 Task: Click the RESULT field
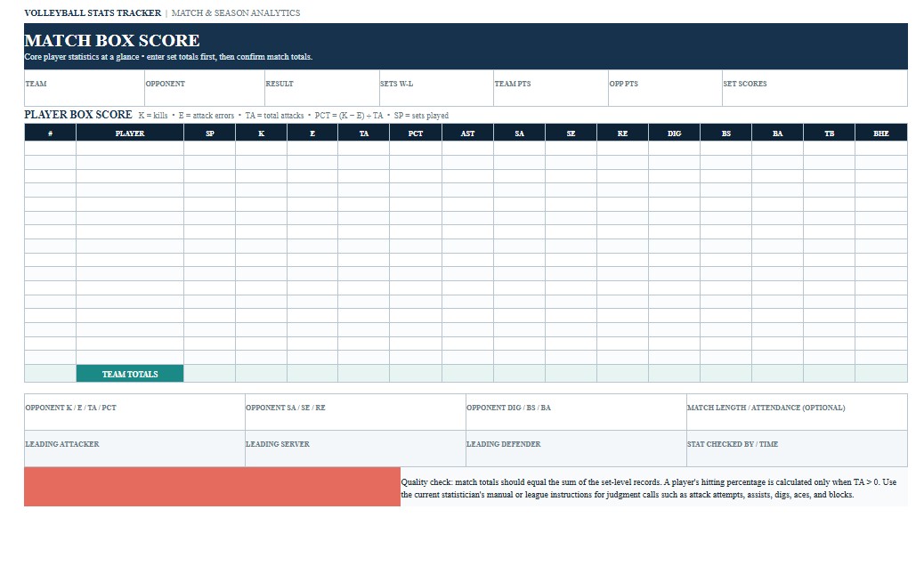[x=321, y=88]
